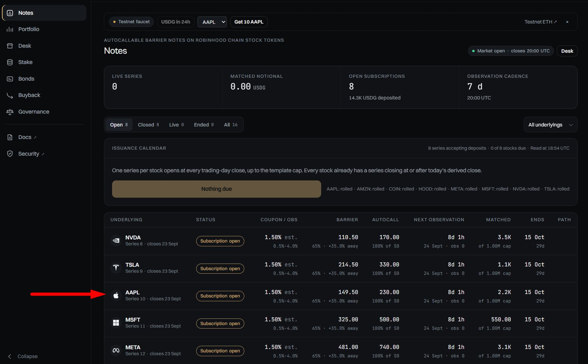Screen dimensions: 588x364
Task: Click NVDA barrier value 110.50
Action: tap(348, 237)
